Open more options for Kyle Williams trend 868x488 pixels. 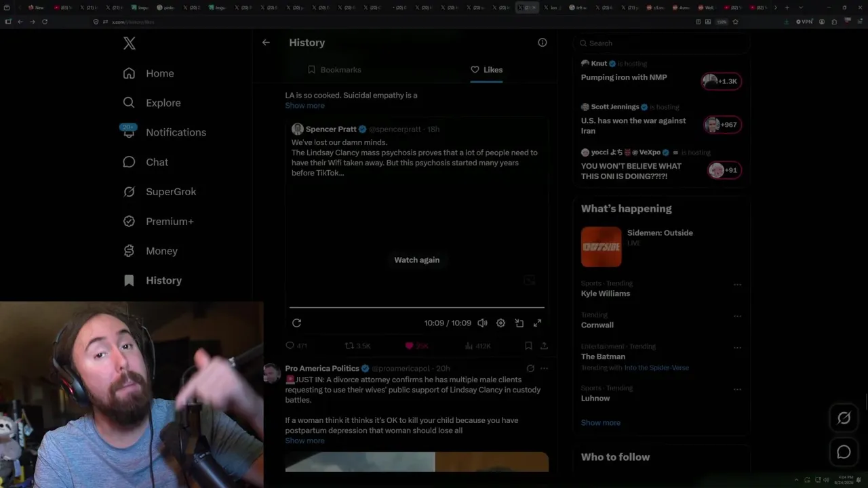(737, 285)
